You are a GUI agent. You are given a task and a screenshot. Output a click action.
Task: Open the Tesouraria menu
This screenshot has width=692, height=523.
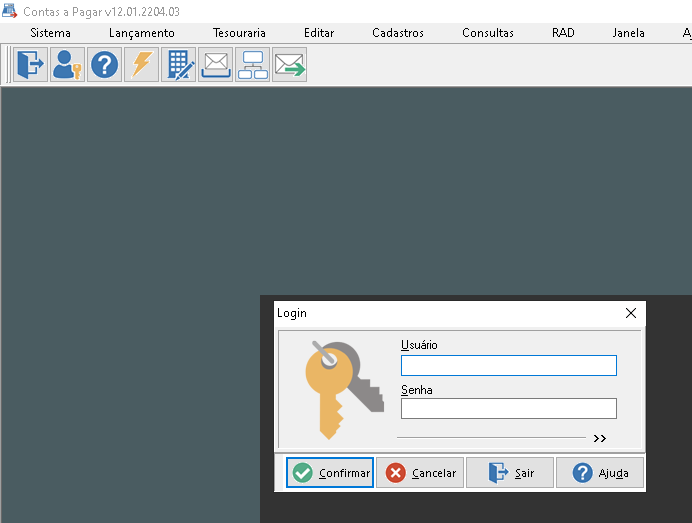pos(239,33)
